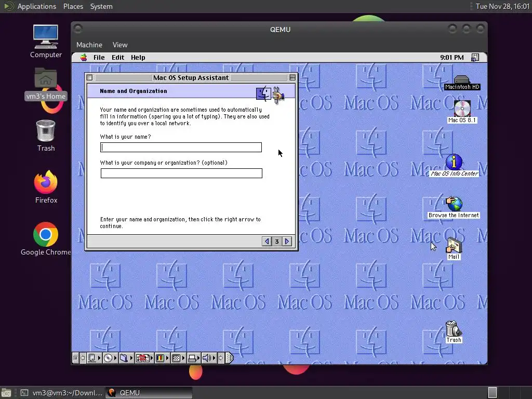Open the AppleTalk switch control strip module
This screenshot has height=399, width=532.
94,358
